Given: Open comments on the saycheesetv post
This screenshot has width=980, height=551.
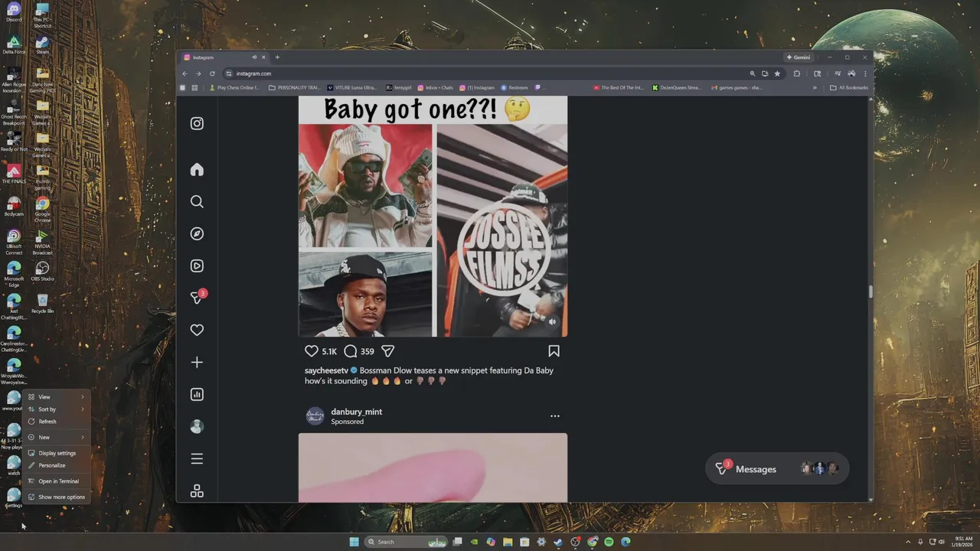Looking at the screenshot, I should coord(350,351).
